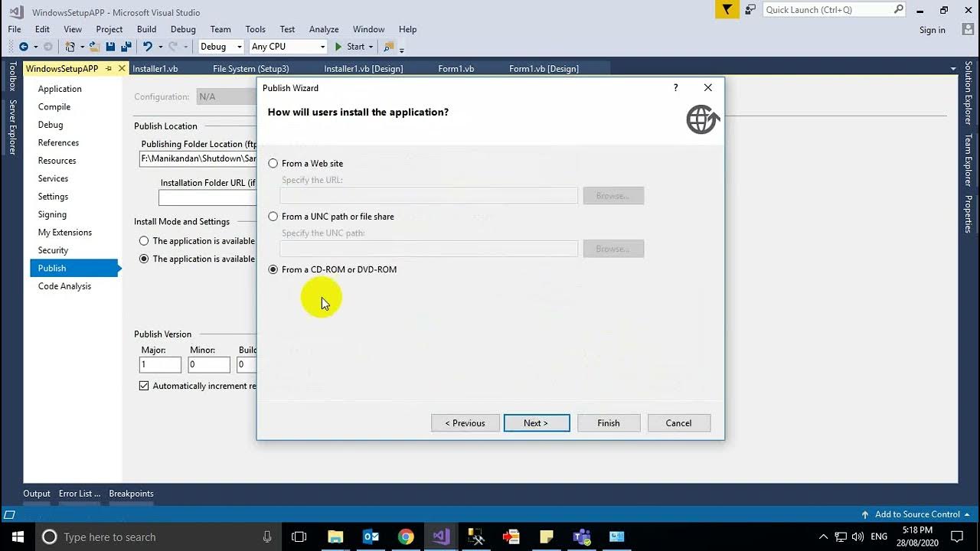Select From a CD-ROM or DVD-ROM option
This screenshot has width=980, height=551.
(273, 270)
